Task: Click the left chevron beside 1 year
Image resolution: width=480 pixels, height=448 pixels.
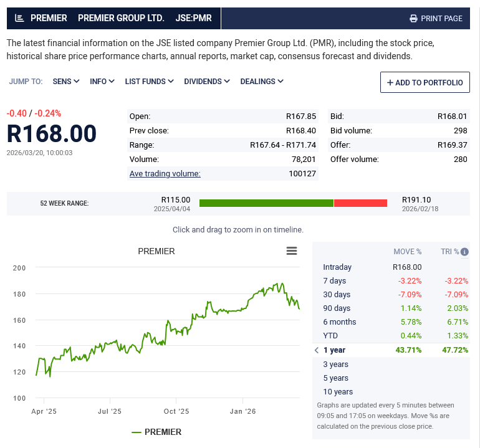Action: (317, 350)
